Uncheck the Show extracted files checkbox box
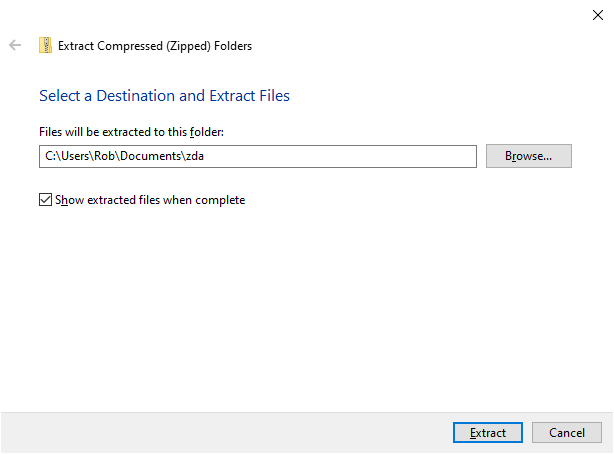Viewport: 614px width, 454px height. pyautogui.click(x=45, y=200)
